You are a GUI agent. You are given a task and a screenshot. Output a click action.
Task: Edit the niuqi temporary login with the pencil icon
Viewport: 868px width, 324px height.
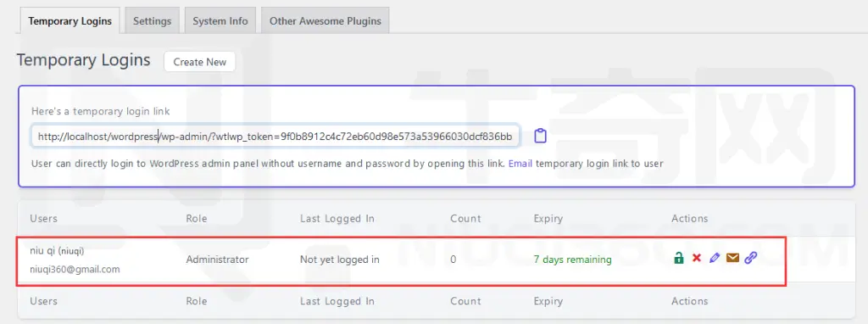[714, 258]
